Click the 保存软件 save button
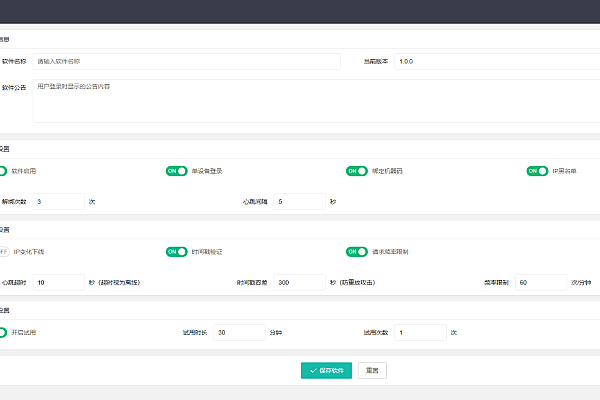The height and width of the screenshot is (400, 600). 326,370
